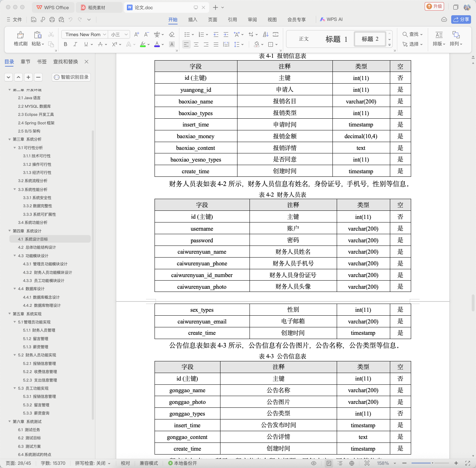Insert bulleted list
The height and width of the screenshot is (468, 476).
pyautogui.click(x=187, y=34)
